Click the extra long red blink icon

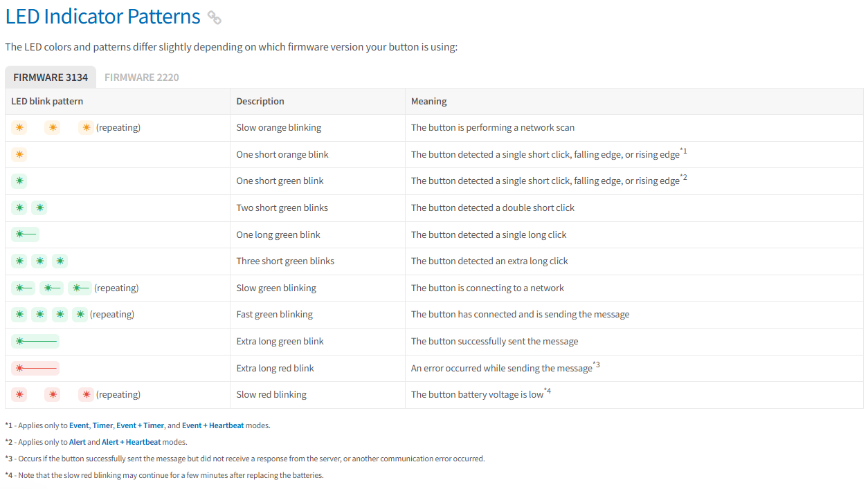click(35, 368)
